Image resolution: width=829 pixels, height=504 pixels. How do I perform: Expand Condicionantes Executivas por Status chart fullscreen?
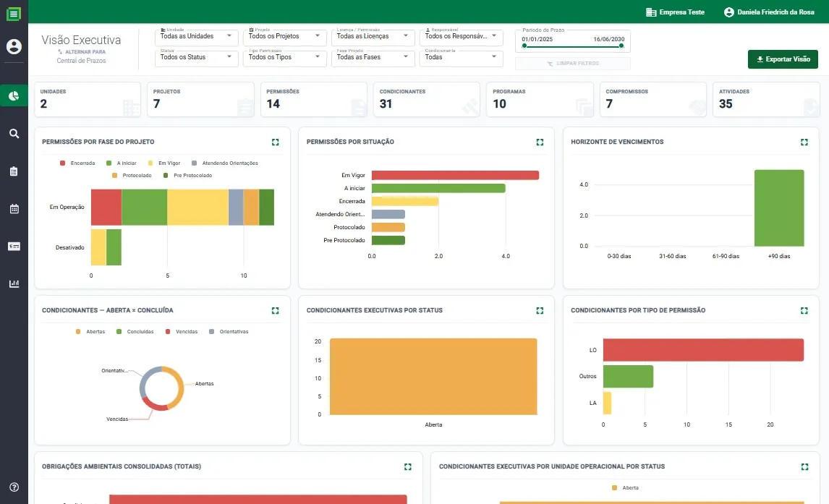tap(540, 311)
